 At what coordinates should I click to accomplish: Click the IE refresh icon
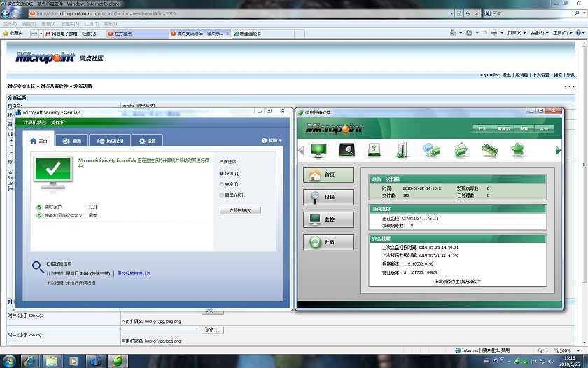point(468,13)
